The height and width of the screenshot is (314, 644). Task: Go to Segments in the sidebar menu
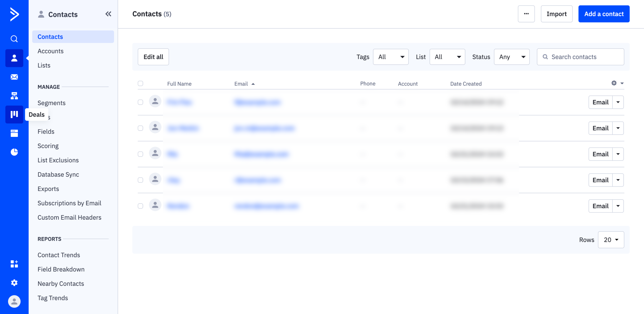point(51,103)
